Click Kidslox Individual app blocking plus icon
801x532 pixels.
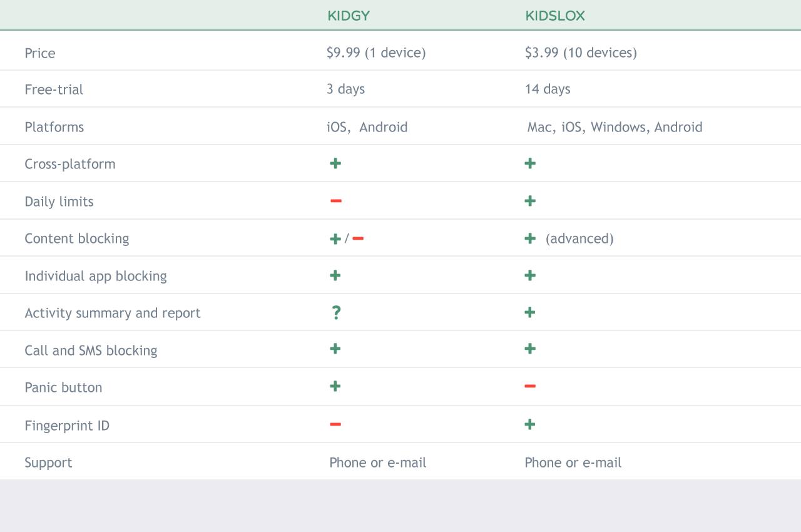point(530,275)
